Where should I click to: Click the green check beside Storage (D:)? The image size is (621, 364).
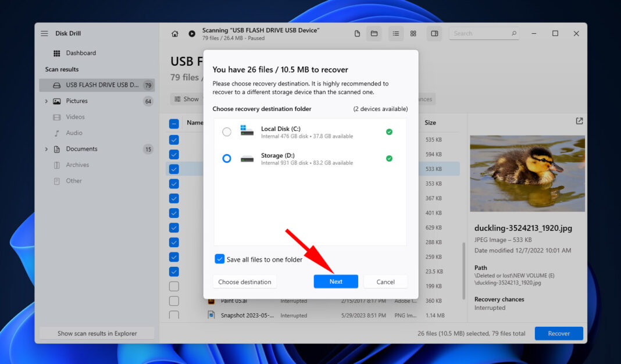[x=389, y=158]
